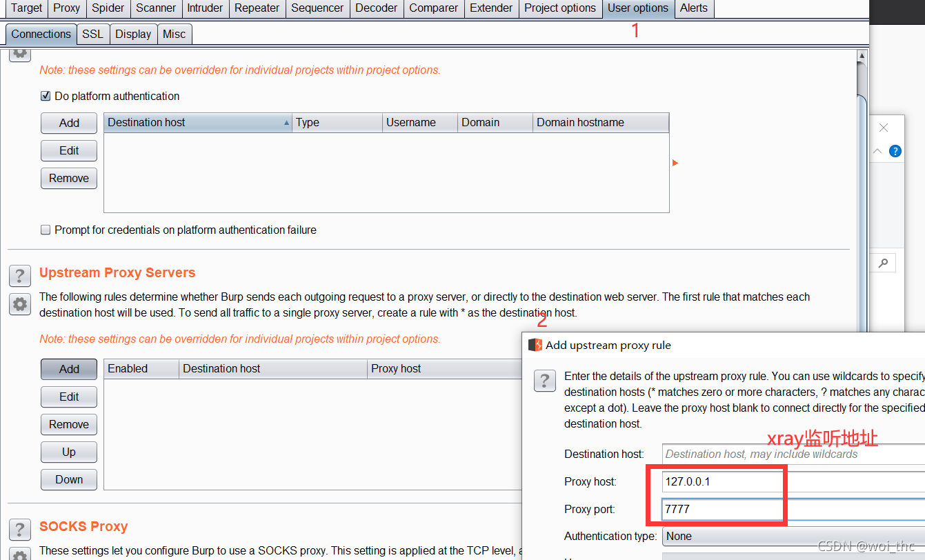Close the background window with X
Viewport: 925px width, 560px height.
[884, 128]
